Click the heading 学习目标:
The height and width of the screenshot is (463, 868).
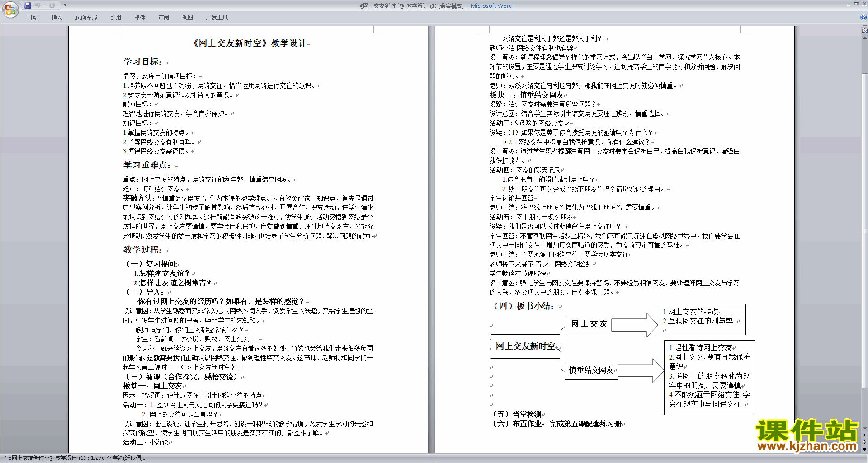(x=142, y=62)
